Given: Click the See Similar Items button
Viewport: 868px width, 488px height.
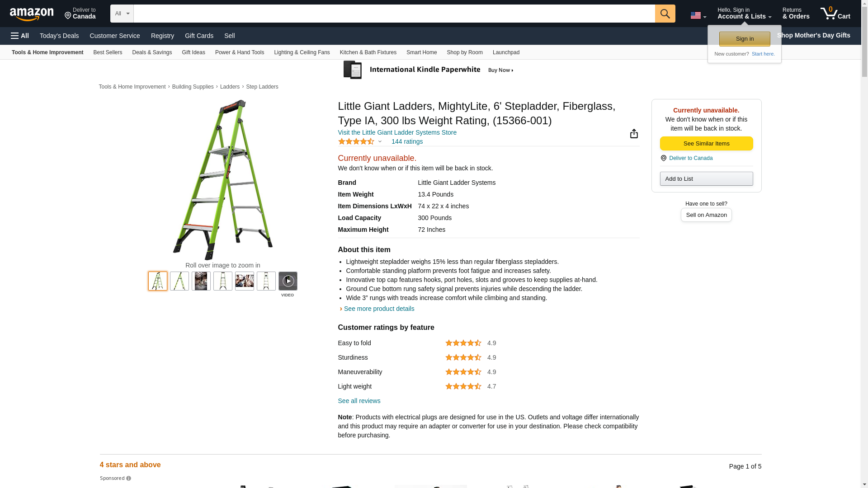Looking at the screenshot, I should tap(706, 144).
